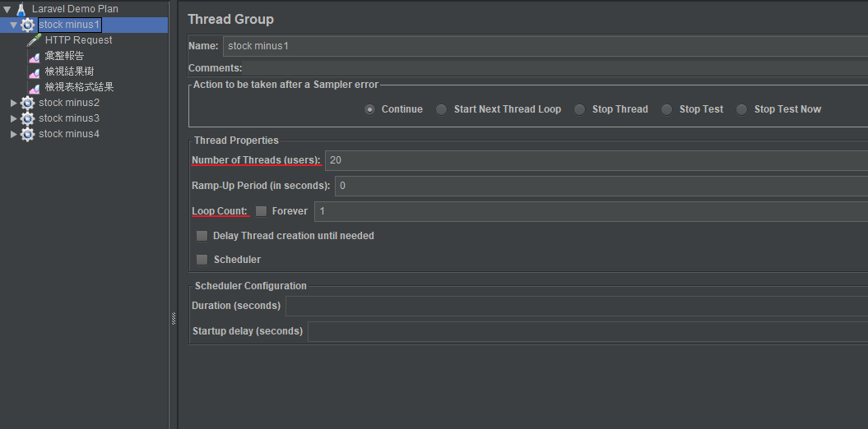Enable the Scheduler checkbox
The width and height of the screenshot is (868, 429).
pos(202,260)
